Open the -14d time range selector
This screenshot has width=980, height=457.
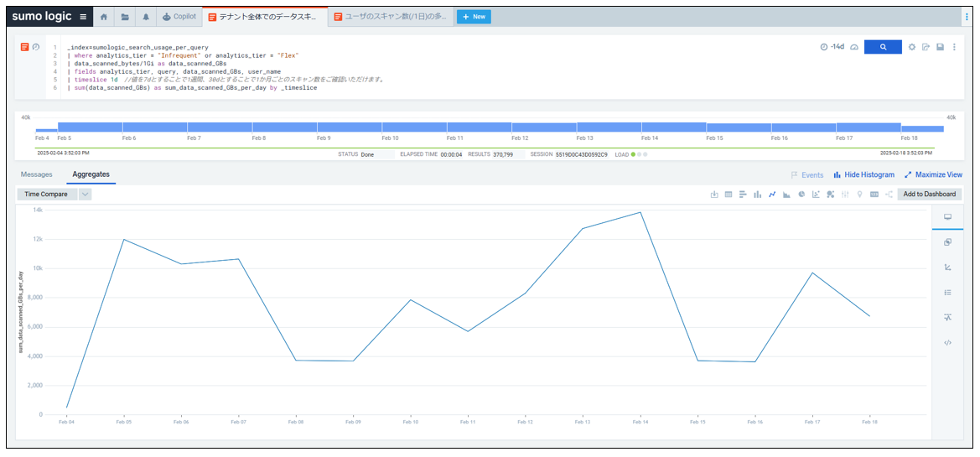832,47
